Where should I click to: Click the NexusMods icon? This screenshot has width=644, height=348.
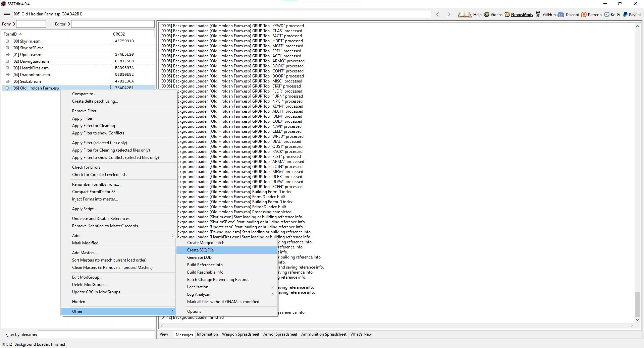[507, 14]
